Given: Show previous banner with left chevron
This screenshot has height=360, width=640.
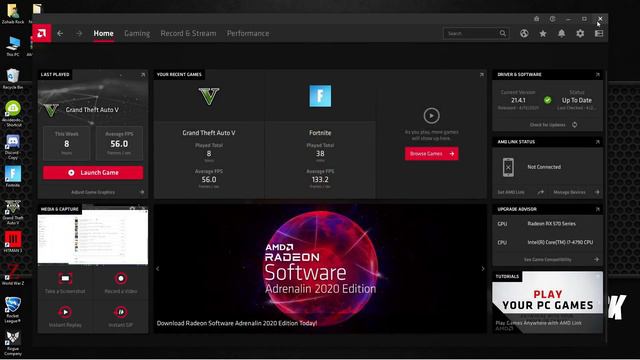Looking at the screenshot, I should point(158,269).
